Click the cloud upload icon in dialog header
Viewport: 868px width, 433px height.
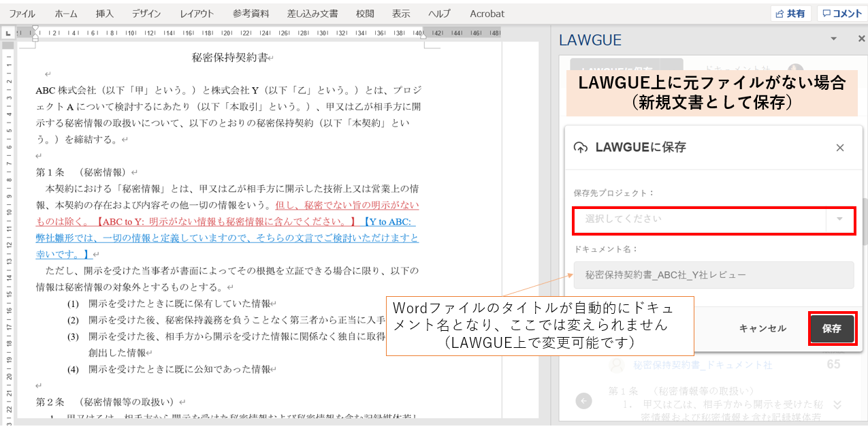581,148
